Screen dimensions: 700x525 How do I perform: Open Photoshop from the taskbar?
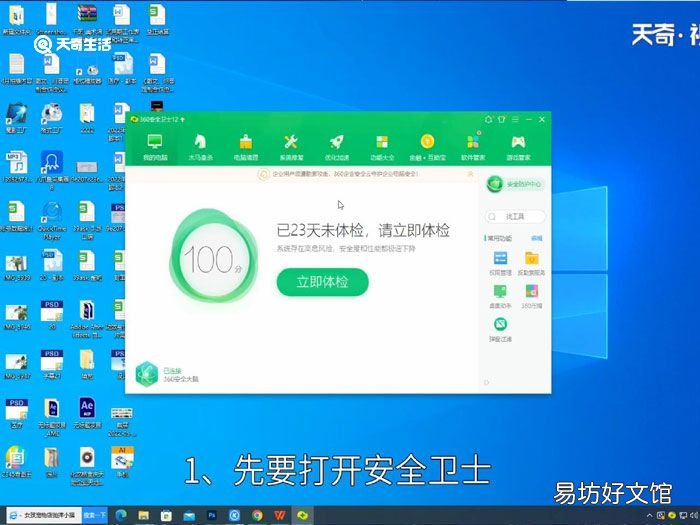pyautogui.click(x=212, y=515)
